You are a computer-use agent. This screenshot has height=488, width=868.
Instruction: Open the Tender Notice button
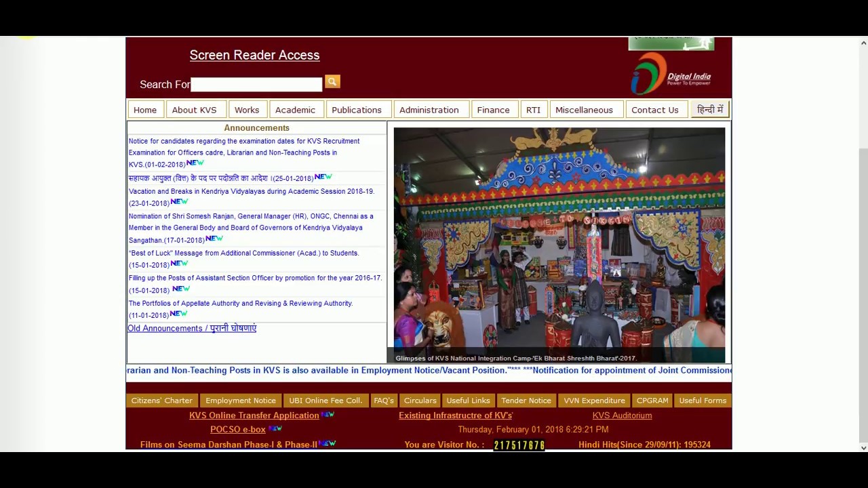(526, 401)
